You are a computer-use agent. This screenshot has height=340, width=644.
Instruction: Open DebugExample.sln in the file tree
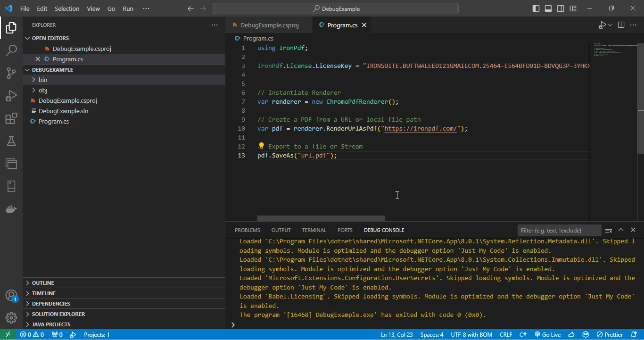tap(124, 111)
